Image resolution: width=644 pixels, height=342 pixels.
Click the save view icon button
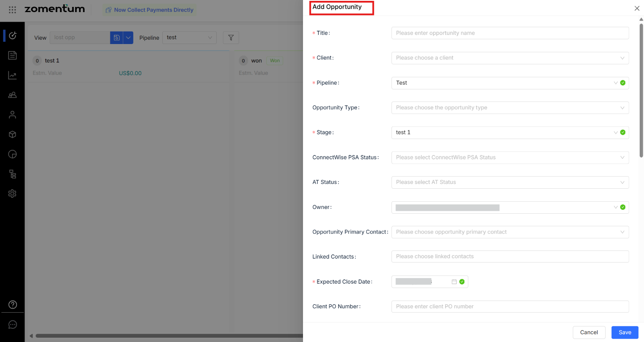(117, 38)
